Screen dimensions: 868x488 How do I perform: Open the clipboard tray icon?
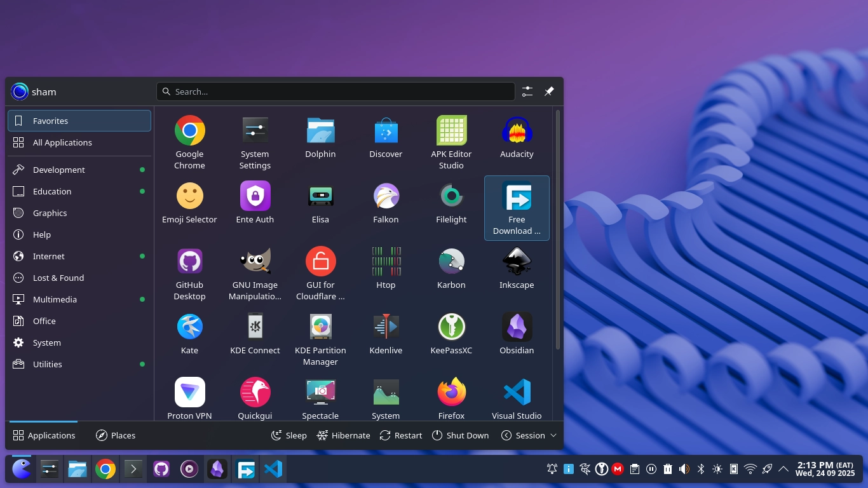635,469
